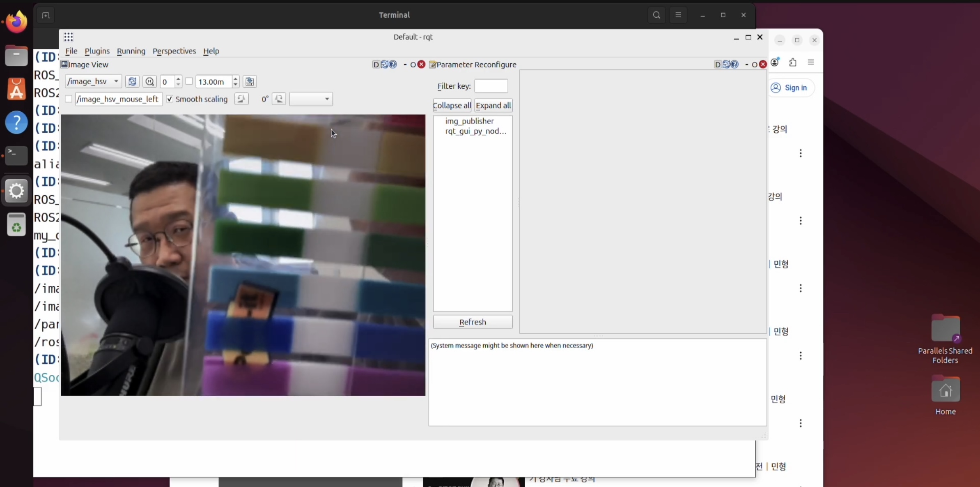Open the empty color scheme dropdown
Image resolution: width=980 pixels, height=487 pixels.
[x=311, y=99]
